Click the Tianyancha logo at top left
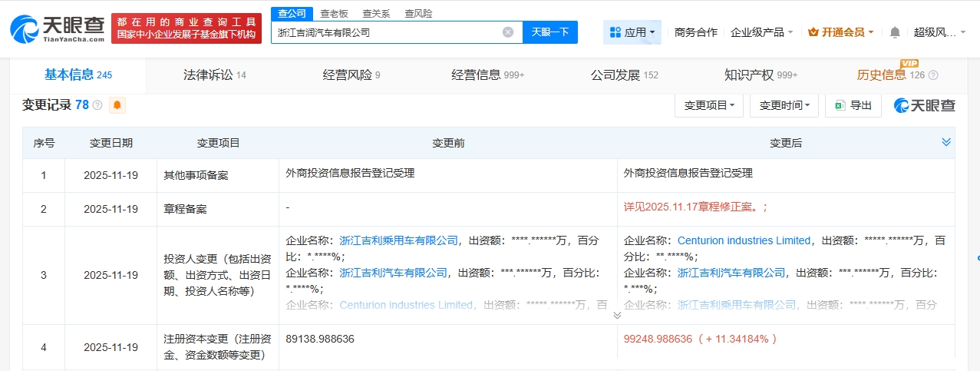The height and width of the screenshot is (371, 980). click(x=58, y=28)
